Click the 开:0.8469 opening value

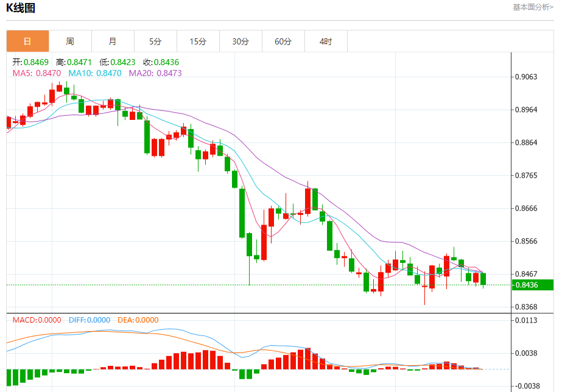(x=30, y=62)
